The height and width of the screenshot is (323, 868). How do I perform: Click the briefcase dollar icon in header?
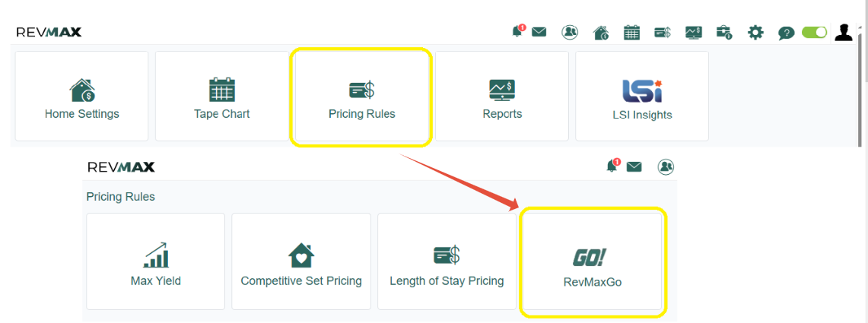coord(725,33)
